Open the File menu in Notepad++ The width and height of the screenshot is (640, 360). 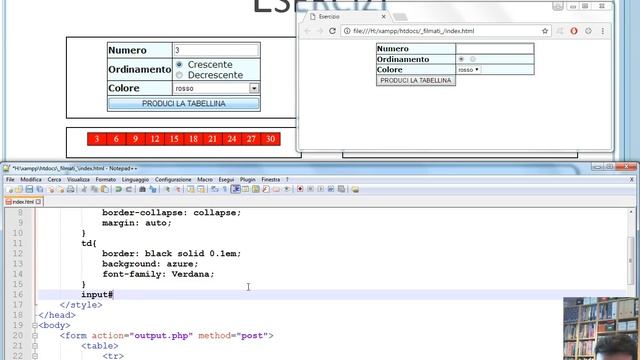pos(10,180)
